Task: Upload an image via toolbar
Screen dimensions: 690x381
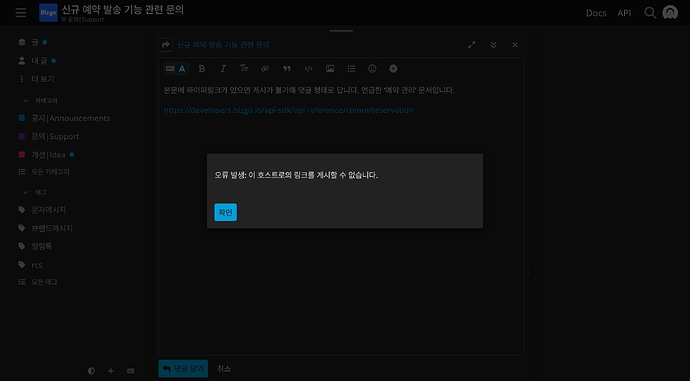Action: point(330,69)
